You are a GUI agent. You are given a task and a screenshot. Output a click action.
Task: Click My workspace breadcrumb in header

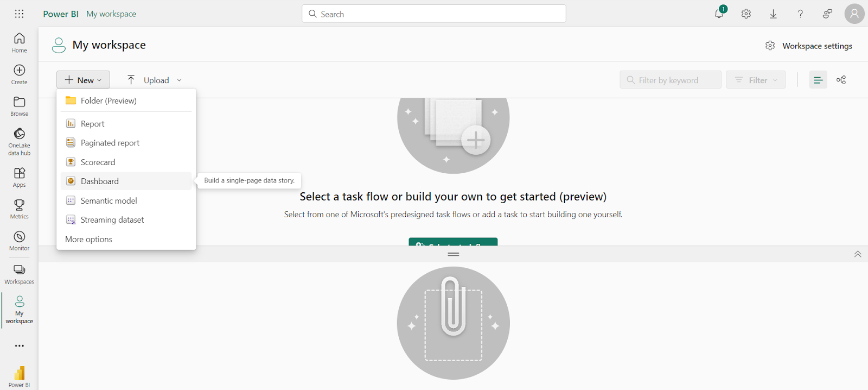(111, 14)
